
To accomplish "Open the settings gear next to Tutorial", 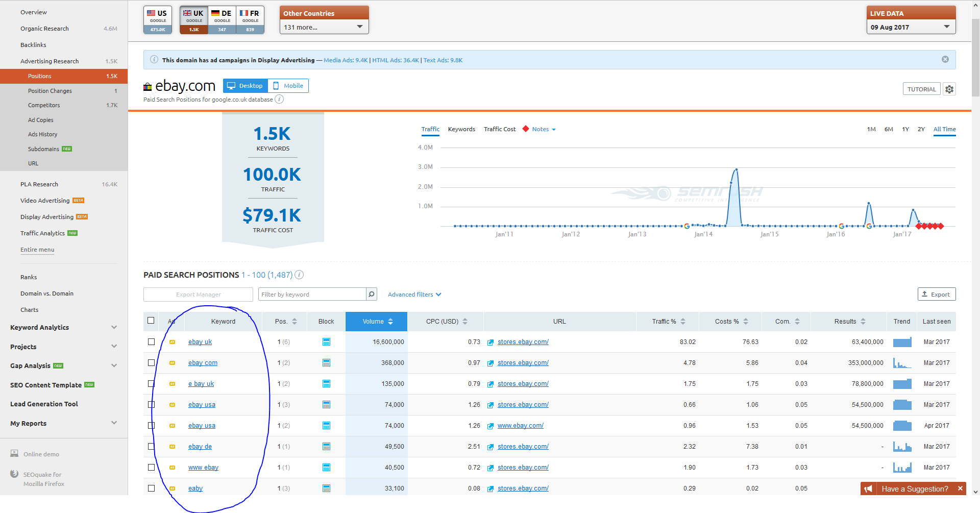I will point(949,89).
